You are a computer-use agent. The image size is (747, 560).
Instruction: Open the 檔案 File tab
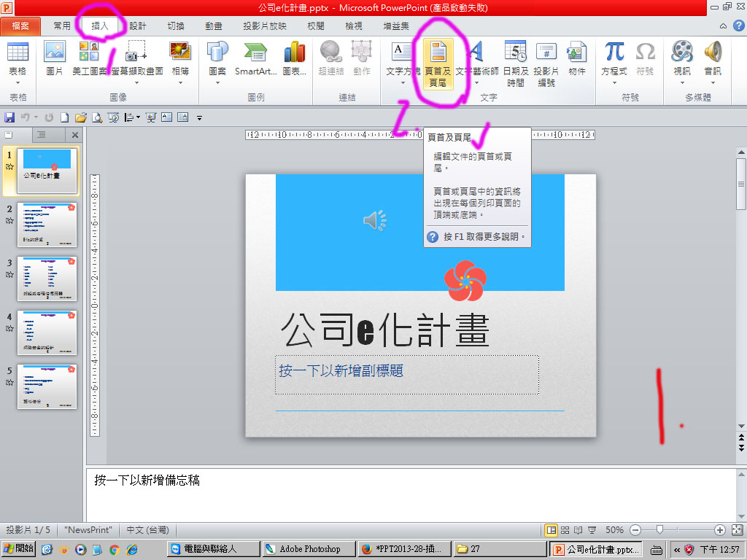(20, 26)
